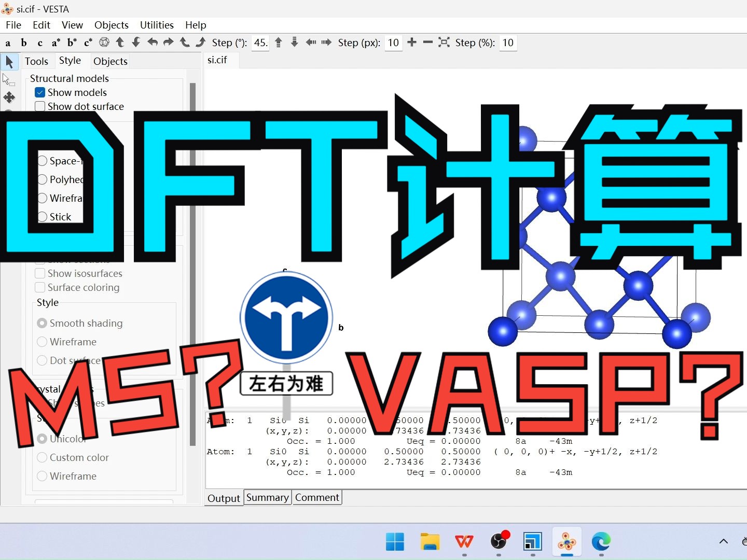Zoom in using the plus toolbar icon
This screenshot has width=747, height=560.
pos(412,43)
